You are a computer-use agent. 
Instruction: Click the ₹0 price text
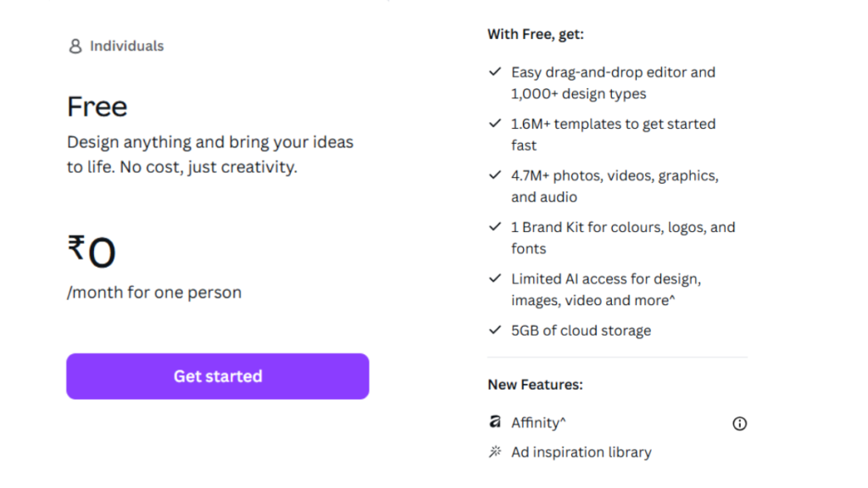click(x=90, y=250)
